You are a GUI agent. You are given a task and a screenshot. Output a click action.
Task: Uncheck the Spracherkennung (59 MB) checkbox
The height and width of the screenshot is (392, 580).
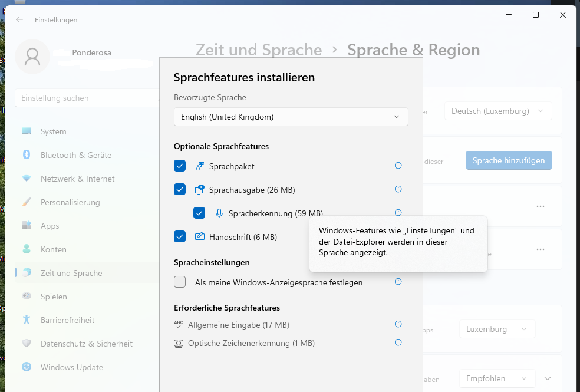pyautogui.click(x=199, y=213)
